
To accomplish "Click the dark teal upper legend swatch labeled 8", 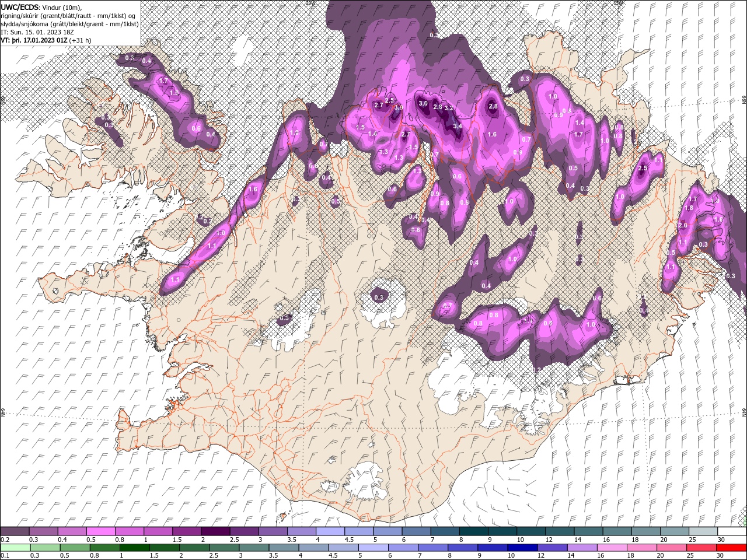I will tap(473, 531).
